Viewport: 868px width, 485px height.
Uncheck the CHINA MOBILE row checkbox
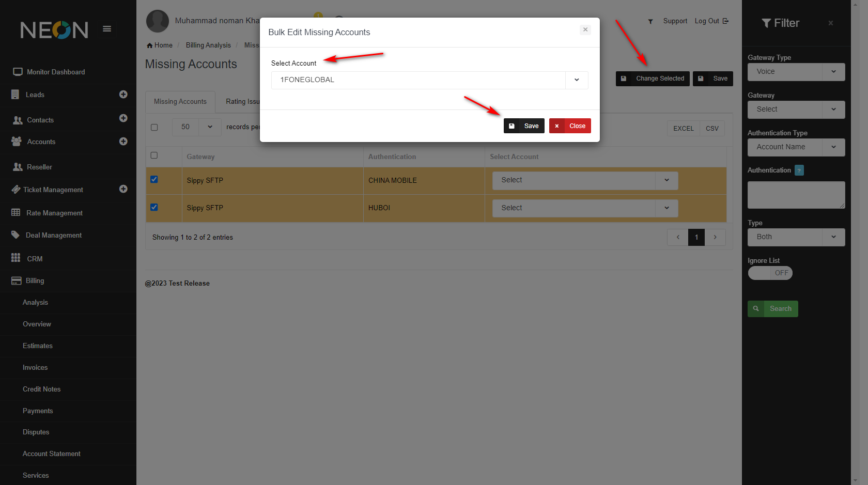[x=154, y=180]
